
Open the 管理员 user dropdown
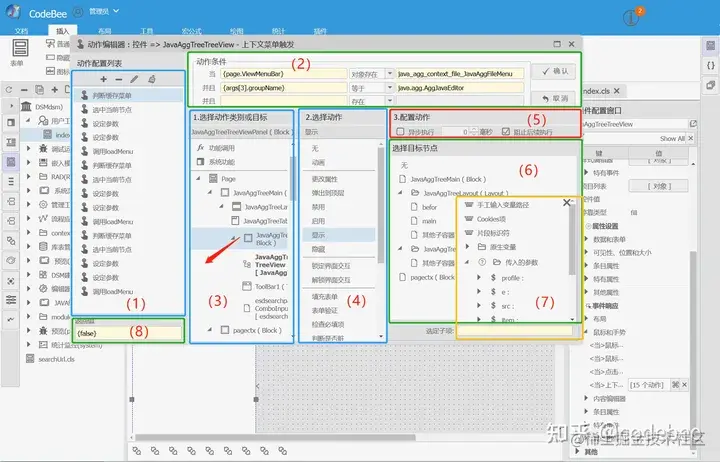pyautogui.click(x=104, y=11)
